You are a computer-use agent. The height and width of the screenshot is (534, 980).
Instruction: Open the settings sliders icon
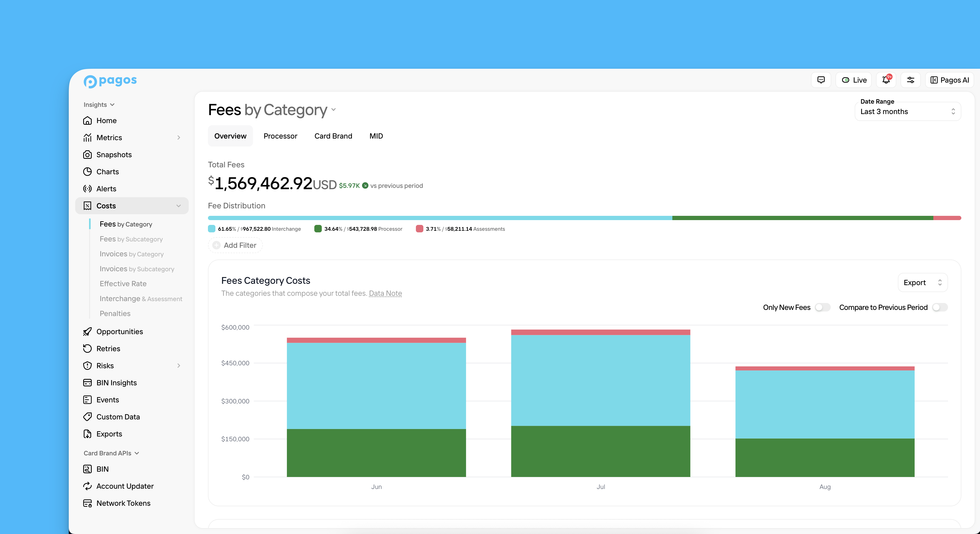click(910, 80)
